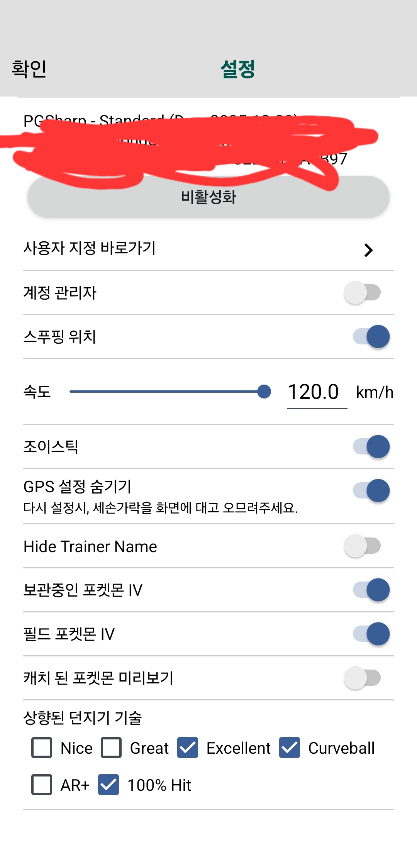Disable the 조이스틱 joystick toggle

371,447
